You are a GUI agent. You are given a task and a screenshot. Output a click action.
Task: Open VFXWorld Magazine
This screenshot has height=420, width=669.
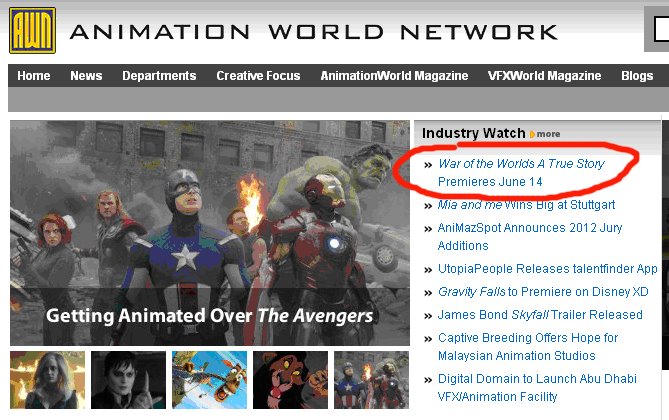544,76
